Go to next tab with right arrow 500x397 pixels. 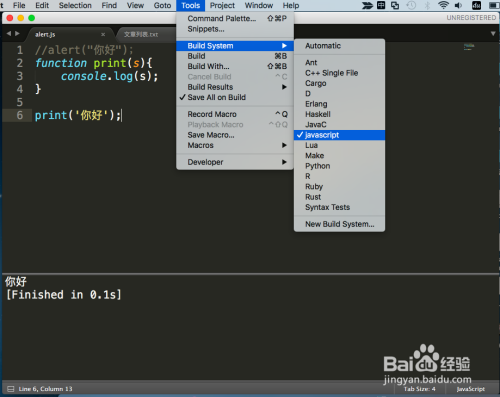17,34
